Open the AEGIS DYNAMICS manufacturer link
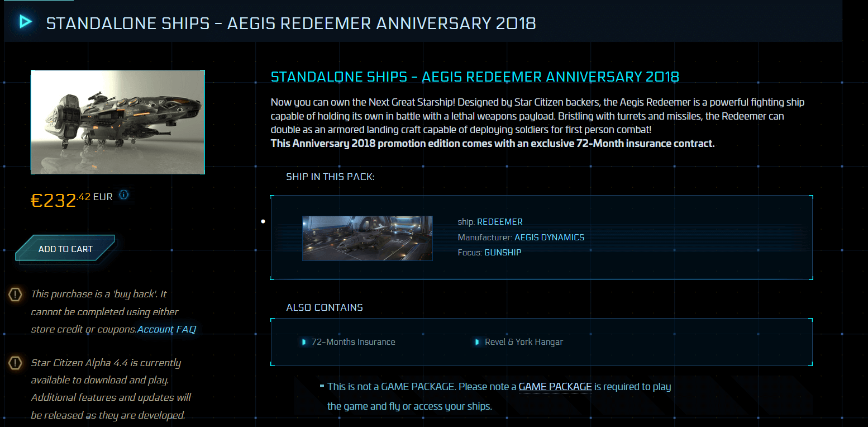The width and height of the screenshot is (868, 427). [x=549, y=238]
